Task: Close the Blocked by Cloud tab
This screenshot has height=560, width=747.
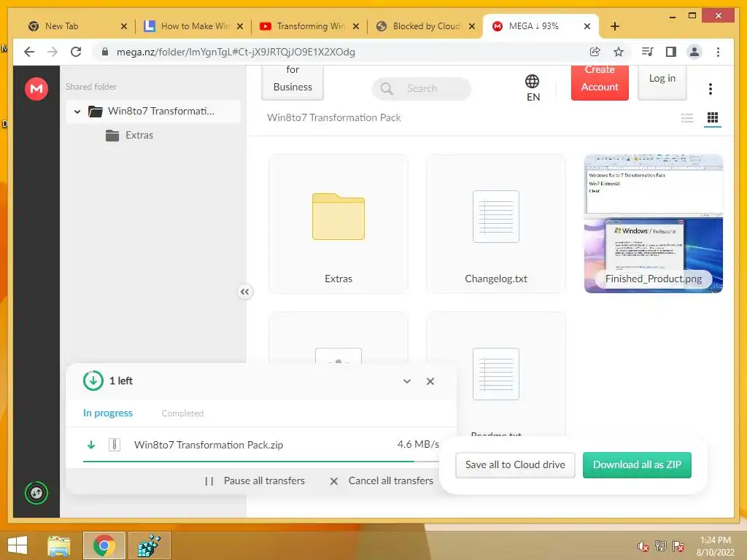Action: (472, 26)
